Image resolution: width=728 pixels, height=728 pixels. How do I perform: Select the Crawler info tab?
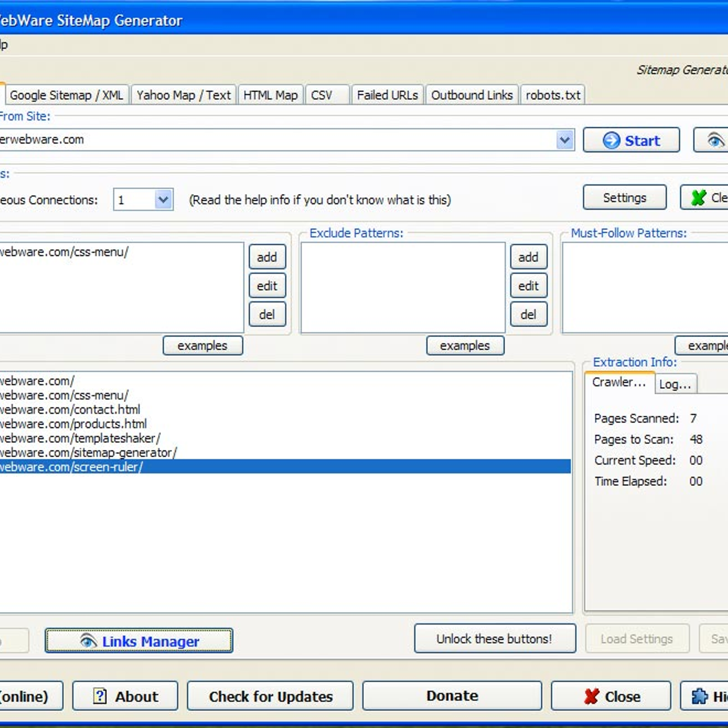(x=619, y=382)
